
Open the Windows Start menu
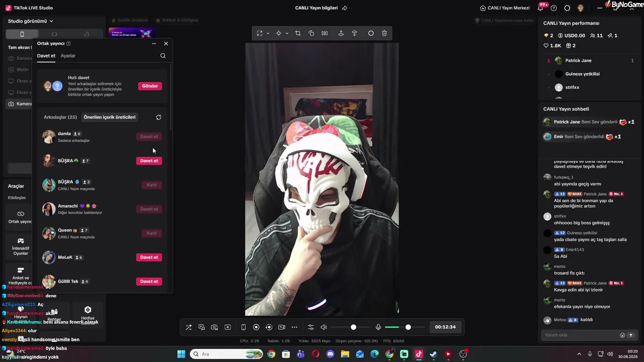click(181, 354)
